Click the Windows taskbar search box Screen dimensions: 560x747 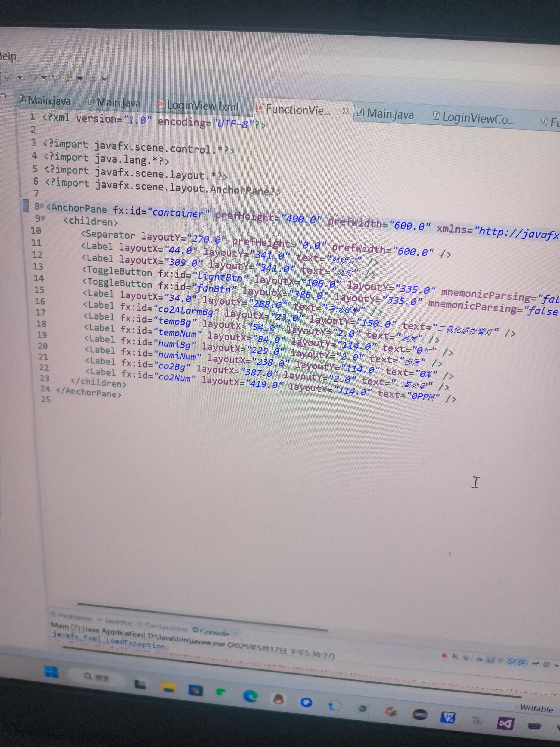click(x=96, y=677)
